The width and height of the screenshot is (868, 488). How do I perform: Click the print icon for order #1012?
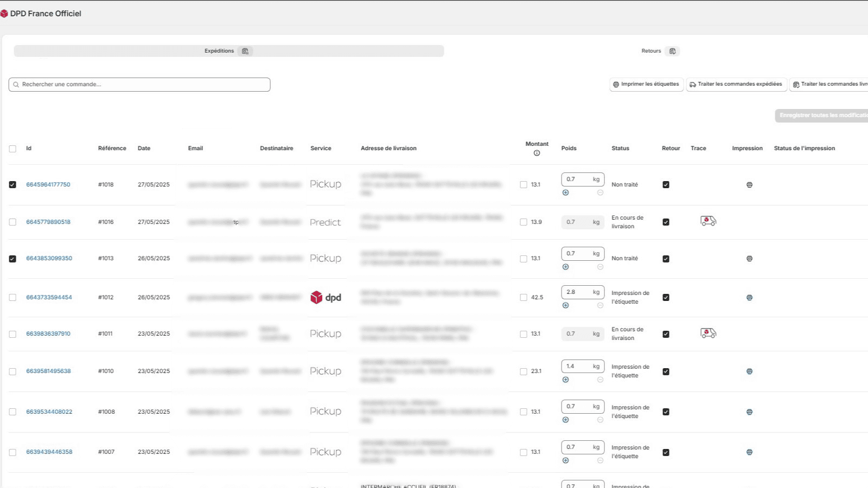click(x=749, y=298)
